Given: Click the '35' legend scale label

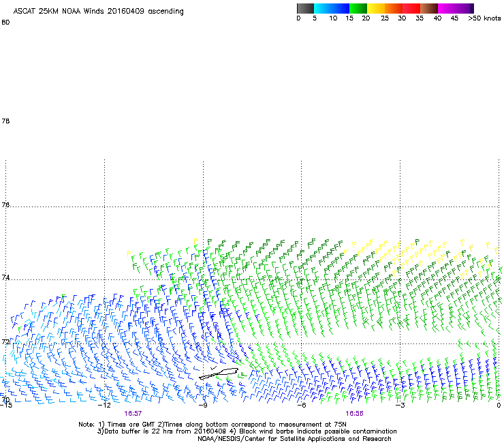Looking at the screenshot, I should [x=420, y=18].
